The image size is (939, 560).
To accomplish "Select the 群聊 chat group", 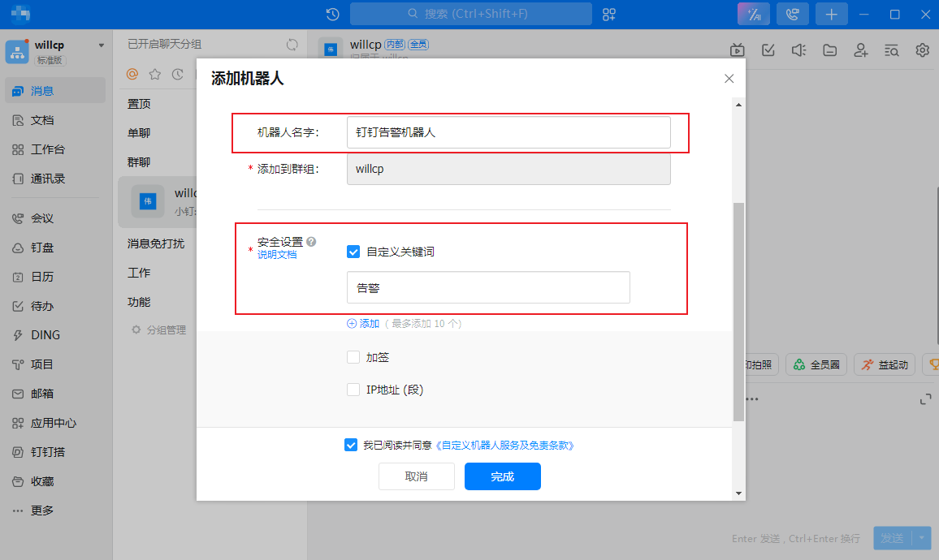I will (139, 163).
